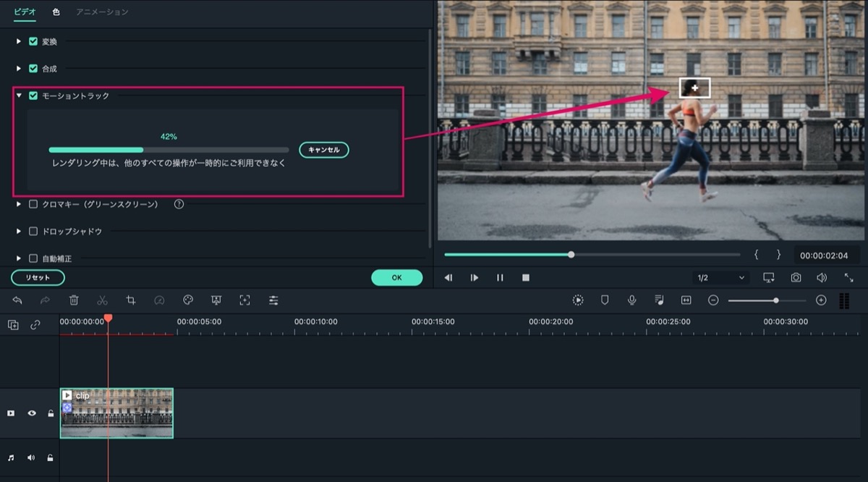The width and height of the screenshot is (868, 482).
Task: Enter fullscreen preview with the expand icon
Action: (848, 278)
